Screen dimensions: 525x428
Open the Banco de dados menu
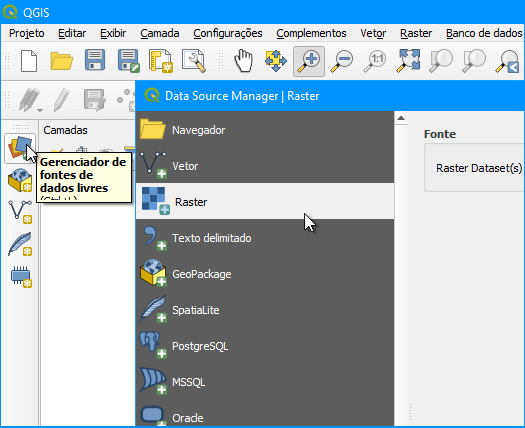(x=484, y=33)
